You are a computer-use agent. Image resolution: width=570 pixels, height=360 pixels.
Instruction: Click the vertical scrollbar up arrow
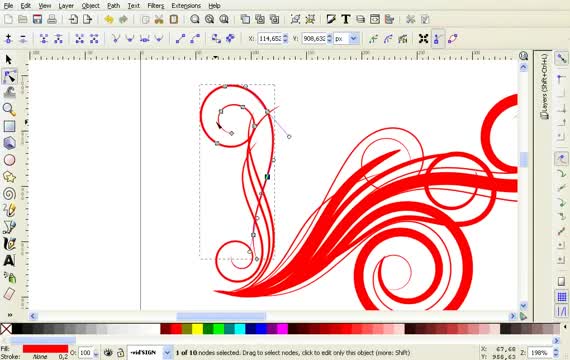click(523, 67)
